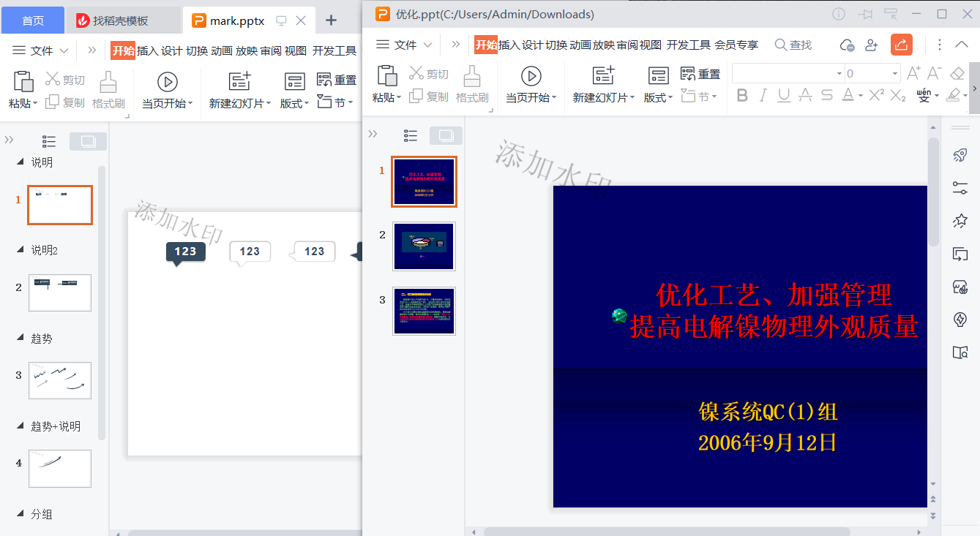Toggle bold formatting in 优化.ppt
The image size is (980, 536).
point(742,95)
